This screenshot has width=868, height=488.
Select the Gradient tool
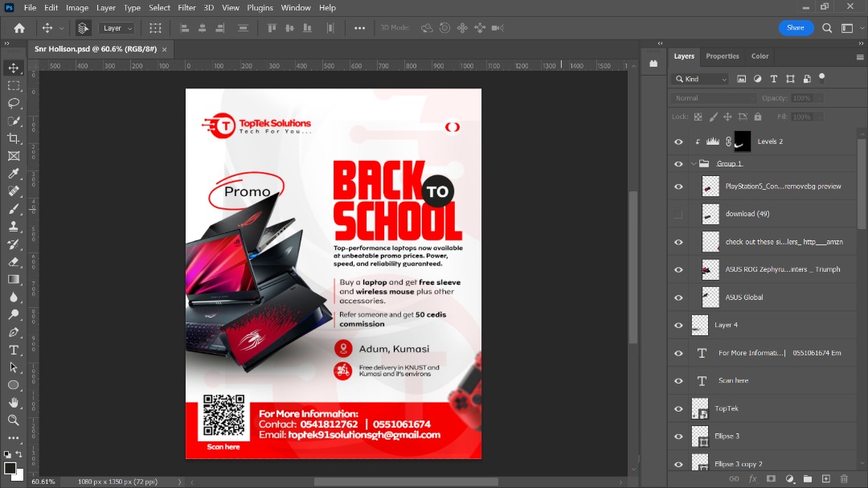point(14,279)
